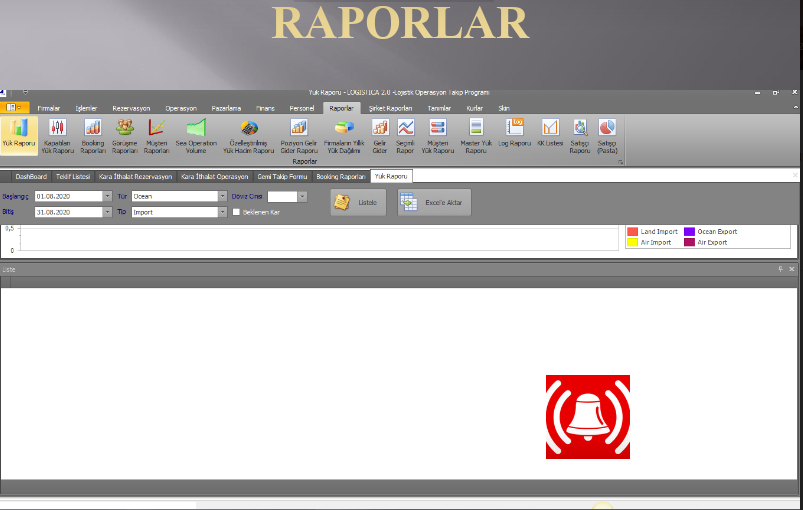Expand the Tip dropdown showing Import
The image size is (803, 510).
click(x=222, y=212)
